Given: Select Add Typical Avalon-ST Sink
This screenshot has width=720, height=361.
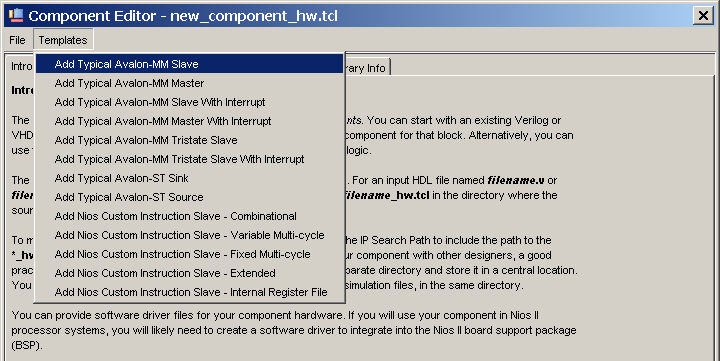Looking at the screenshot, I should coord(190,178).
